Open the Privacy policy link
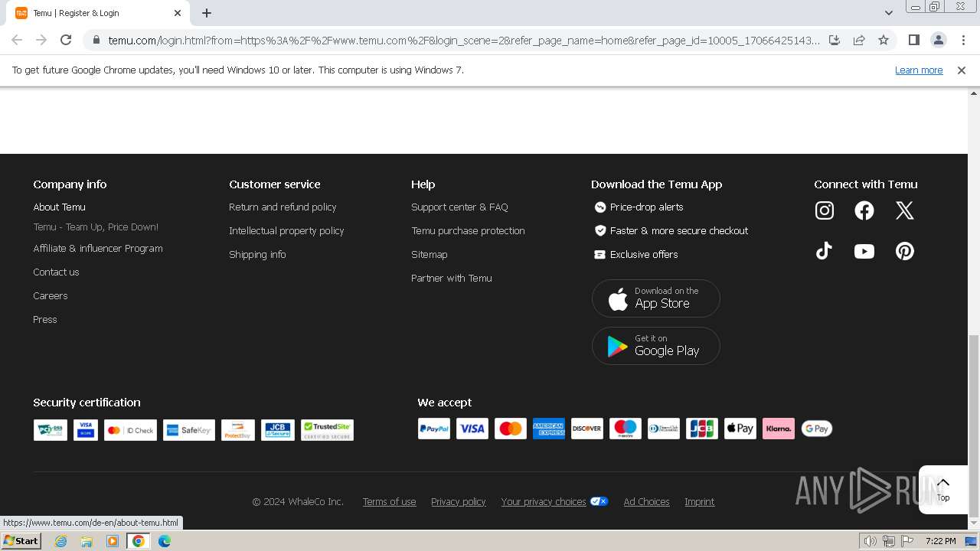This screenshot has height=551, width=980. pos(459,502)
